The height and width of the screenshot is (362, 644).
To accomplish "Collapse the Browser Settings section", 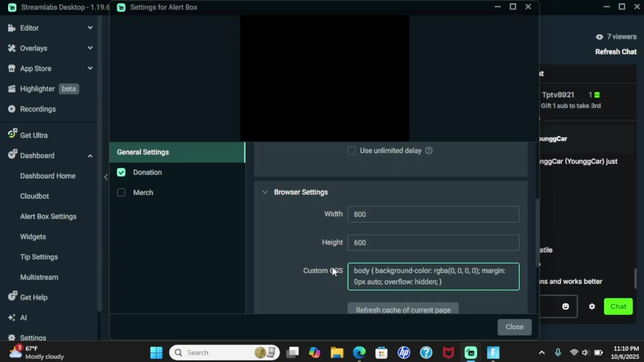I will 265,192.
